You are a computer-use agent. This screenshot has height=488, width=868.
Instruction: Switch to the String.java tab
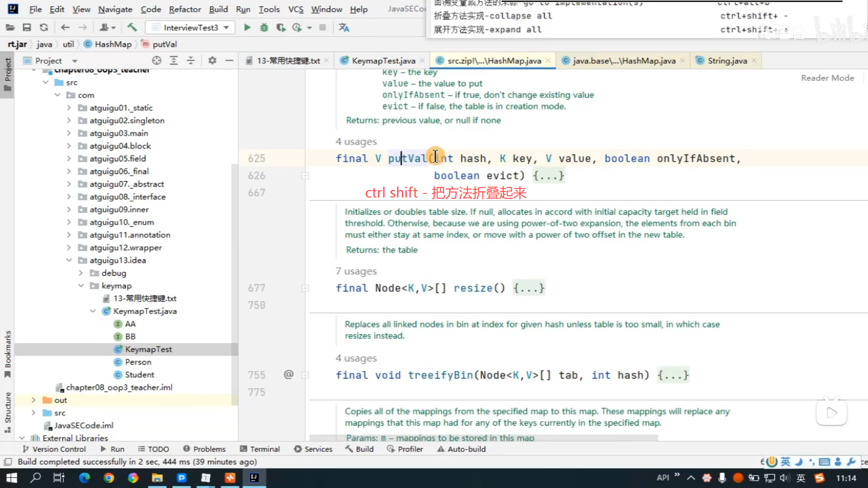click(726, 61)
